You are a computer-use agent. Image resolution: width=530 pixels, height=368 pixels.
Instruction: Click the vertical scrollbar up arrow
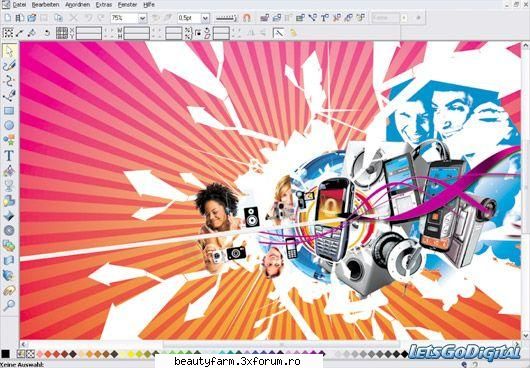click(x=526, y=45)
